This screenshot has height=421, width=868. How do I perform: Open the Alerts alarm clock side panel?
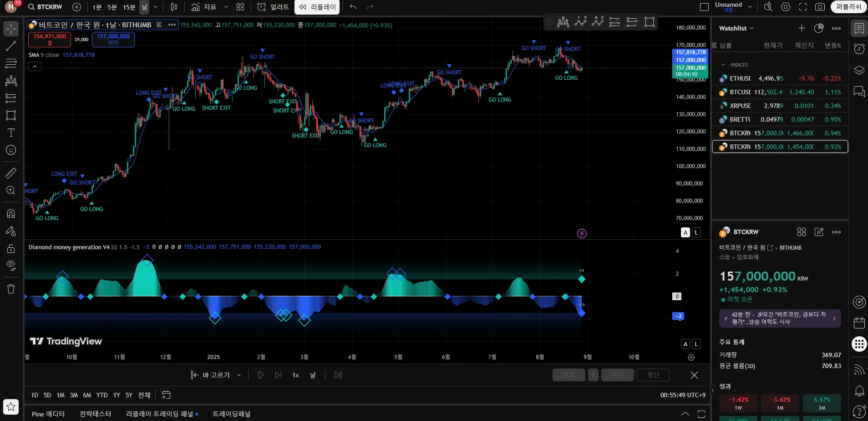point(859,49)
